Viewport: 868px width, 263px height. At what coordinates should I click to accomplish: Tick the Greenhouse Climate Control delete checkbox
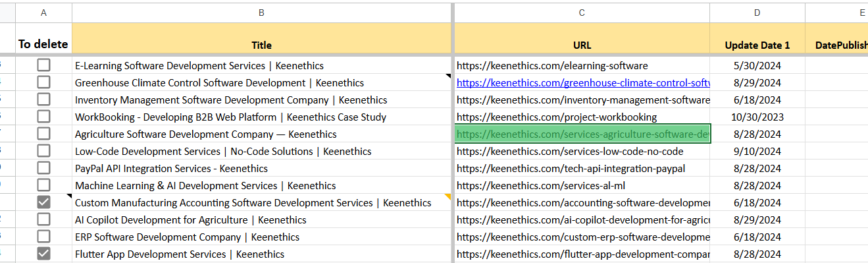pos(43,82)
